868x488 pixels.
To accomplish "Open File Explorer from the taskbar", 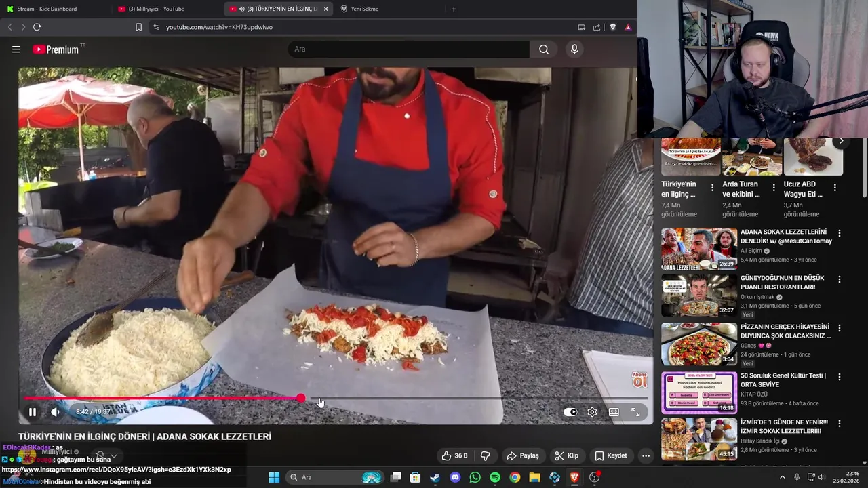I will click(534, 477).
